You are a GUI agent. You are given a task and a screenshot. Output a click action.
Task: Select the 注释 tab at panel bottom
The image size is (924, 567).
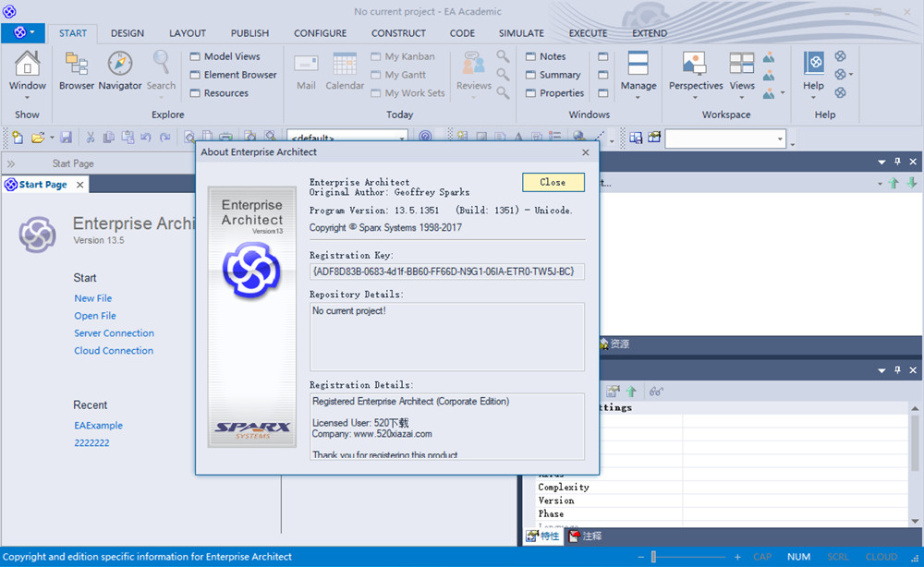tap(585, 536)
